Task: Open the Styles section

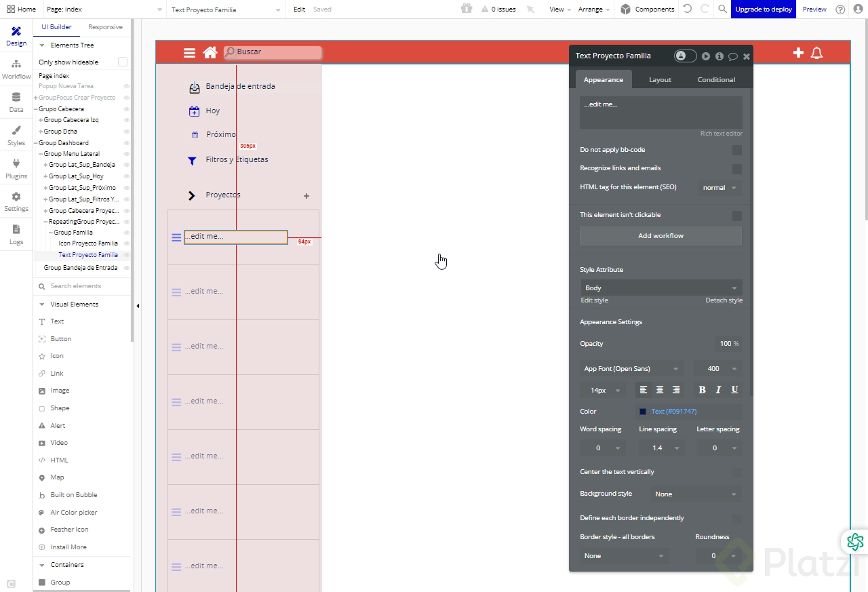Action: [16, 136]
